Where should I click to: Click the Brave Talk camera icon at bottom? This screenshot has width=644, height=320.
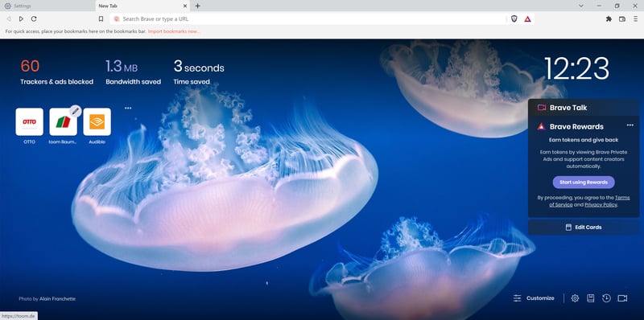tap(622, 298)
